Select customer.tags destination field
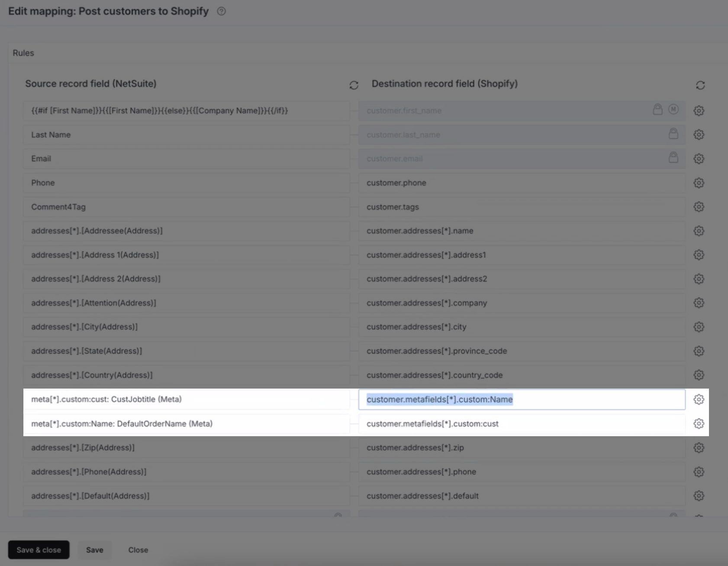The image size is (728, 566). coord(522,207)
